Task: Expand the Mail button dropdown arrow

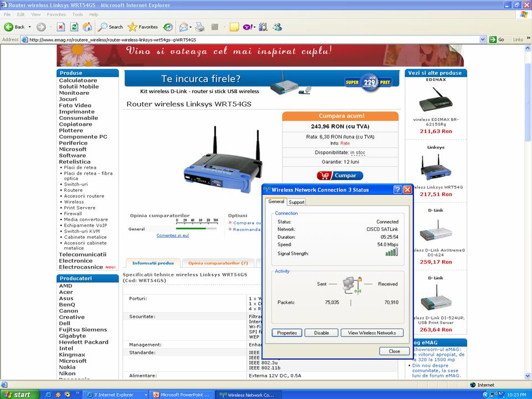Action: [x=190, y=27]
